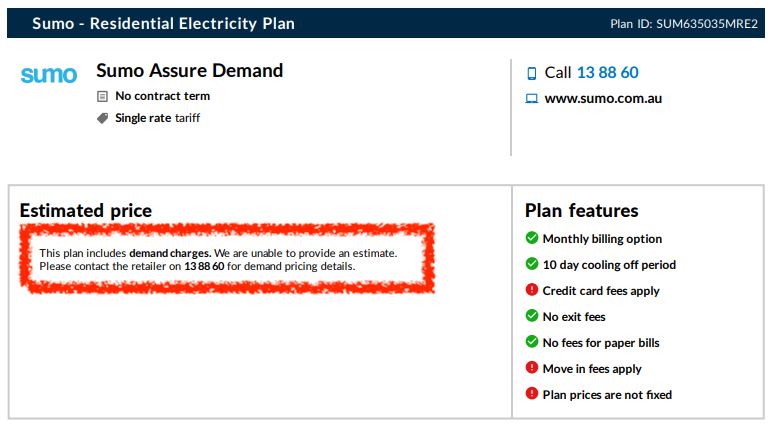The height and width of the screenshot is (430, 775).
Task: Click the Plan features heading
Action: [x=582, y=211]
